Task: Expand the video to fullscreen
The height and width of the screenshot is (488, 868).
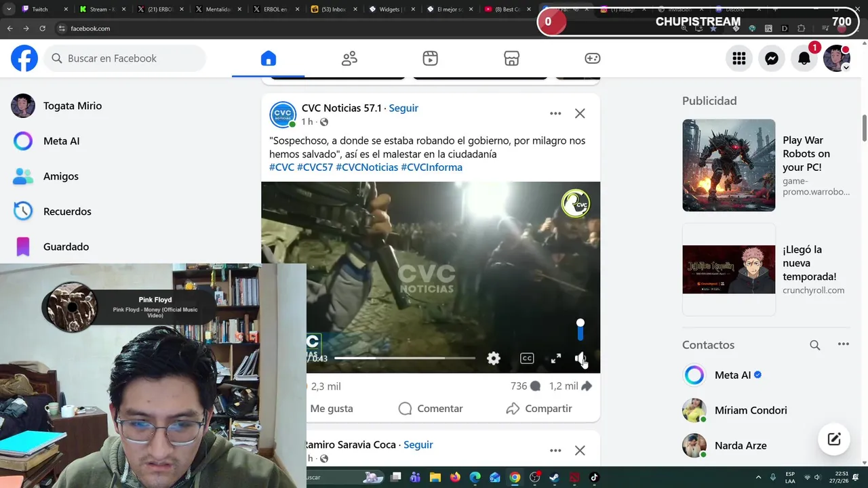Action: click(x=555, y=359)
